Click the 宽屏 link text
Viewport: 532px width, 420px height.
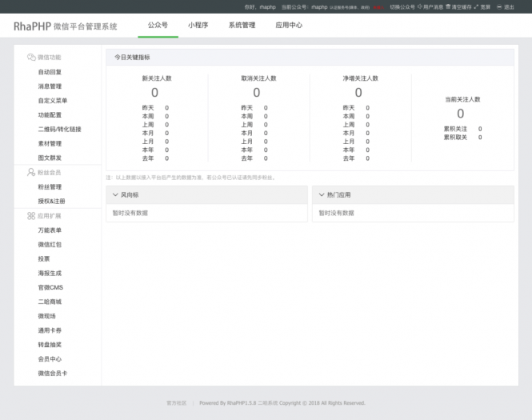pyautogui.click(x=485, y=6)
